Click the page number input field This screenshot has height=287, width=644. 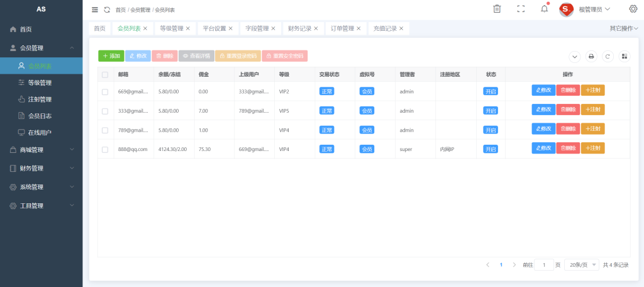pos(544,265)
